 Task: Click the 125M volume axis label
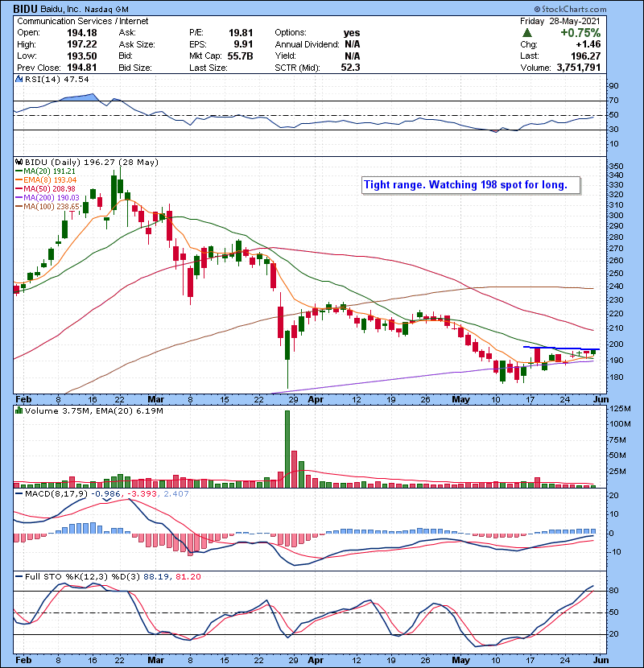click(x=621, y=409)
